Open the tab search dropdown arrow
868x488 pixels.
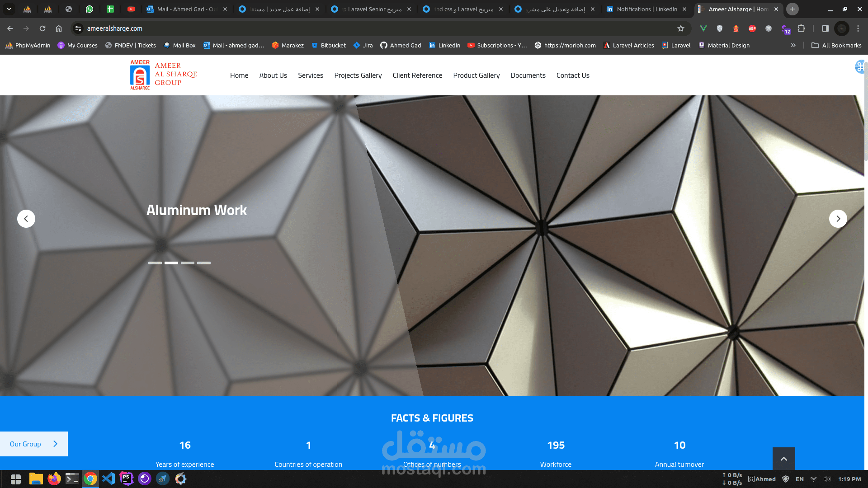pyautogui.click(x=9, y=9)
